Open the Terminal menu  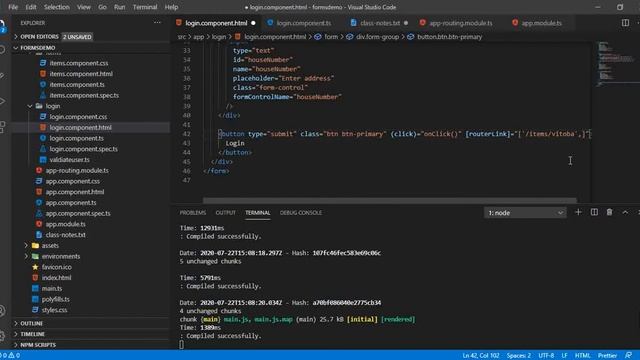(x=145, y=7)
